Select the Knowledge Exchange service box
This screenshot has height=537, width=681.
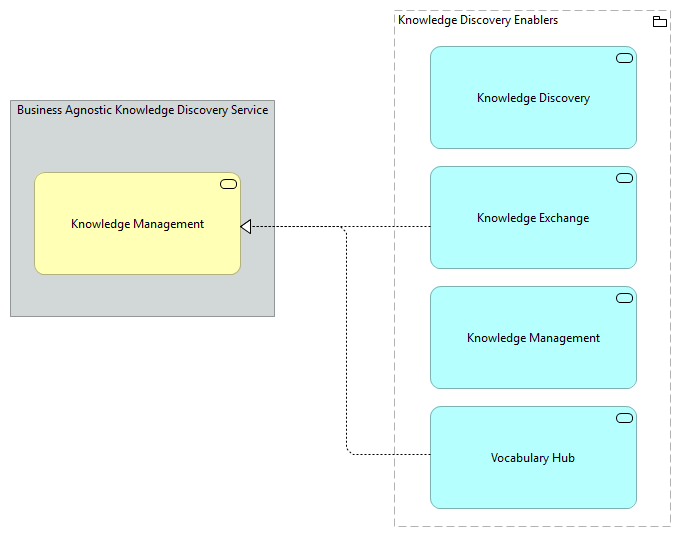point(533,218)
